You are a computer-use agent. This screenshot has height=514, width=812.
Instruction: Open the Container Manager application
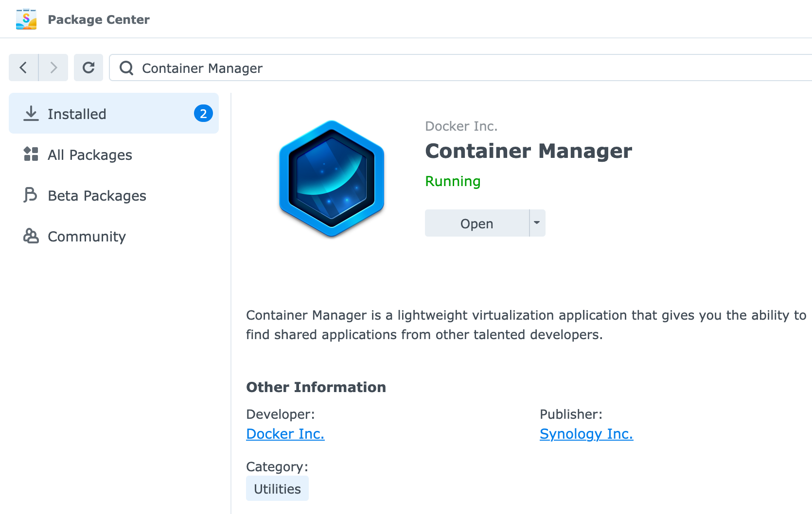point(477,223)
